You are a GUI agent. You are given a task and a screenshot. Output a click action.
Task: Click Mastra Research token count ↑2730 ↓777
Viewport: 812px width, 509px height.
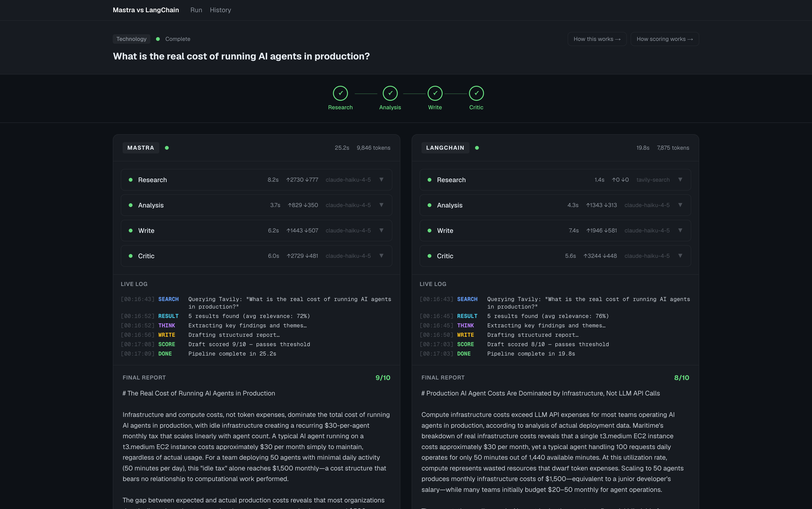(x=302, y=180)
